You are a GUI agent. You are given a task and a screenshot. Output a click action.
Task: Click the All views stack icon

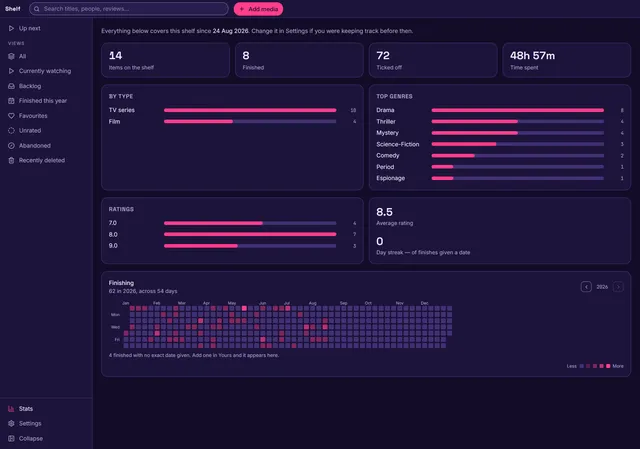click(x=11, y=56)
